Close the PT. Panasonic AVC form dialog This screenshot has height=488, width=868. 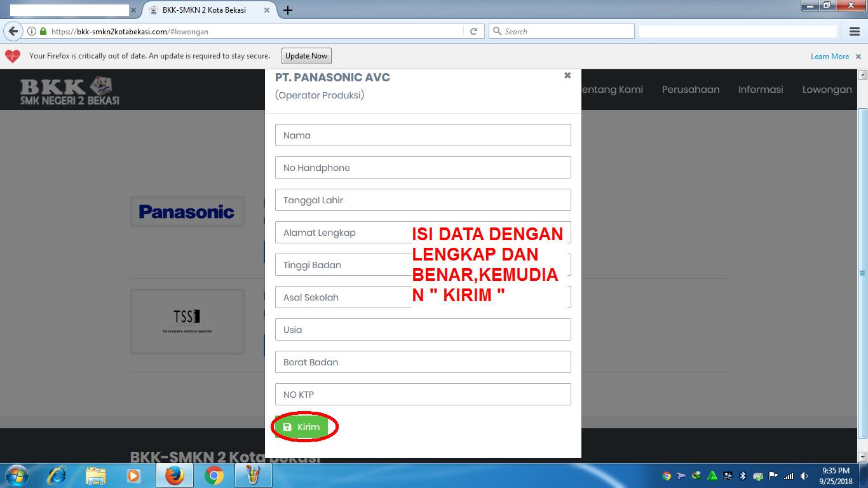pyautogui.click(x=567, y=75)
